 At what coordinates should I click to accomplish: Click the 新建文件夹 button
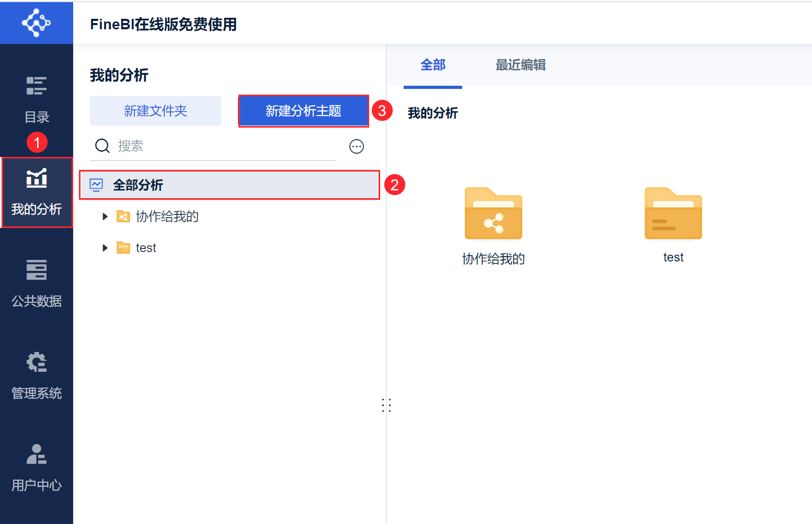[155, 111]
